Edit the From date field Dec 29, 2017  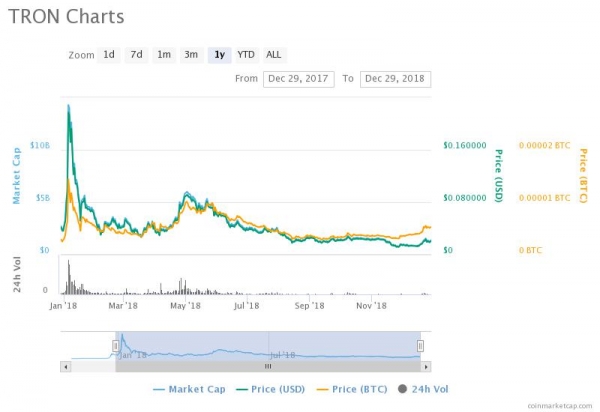(x=298, y=79)
